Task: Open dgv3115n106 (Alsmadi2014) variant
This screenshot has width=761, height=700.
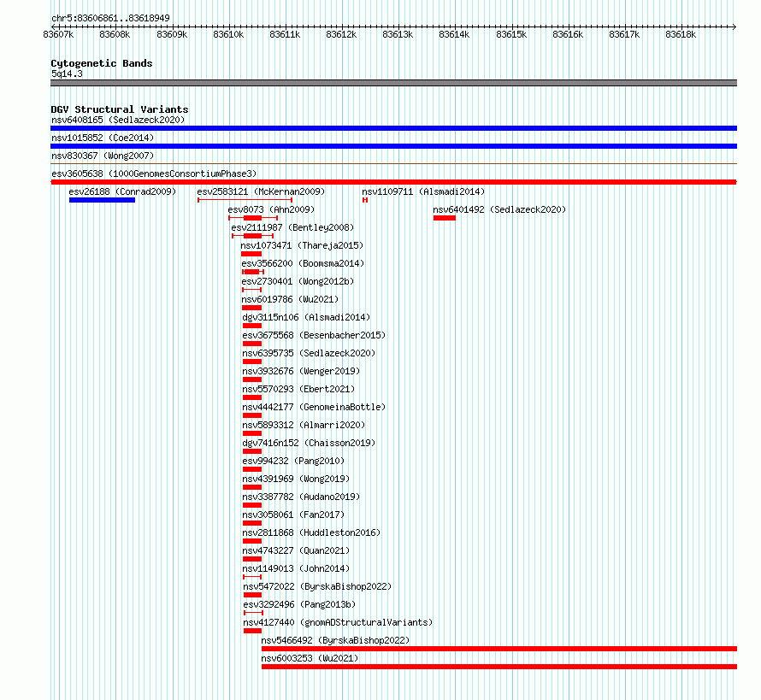Action: (x=306, y=317)
